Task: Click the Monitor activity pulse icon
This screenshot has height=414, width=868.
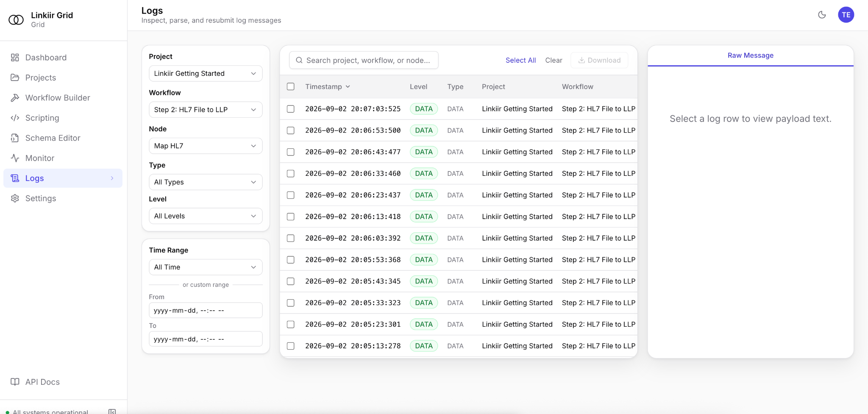Action: click(15, 158)
